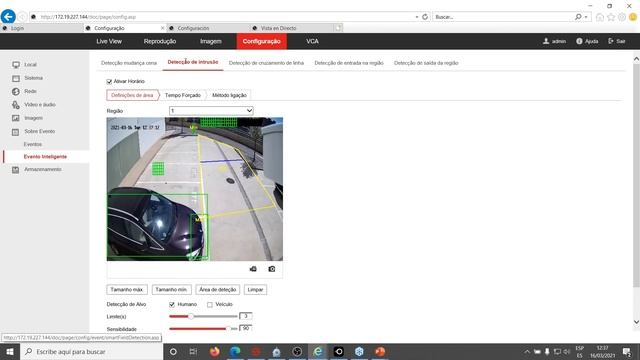Select Detecção de cruzamento de linha tab
Viewport: 640px width, 360px height.
266,63
